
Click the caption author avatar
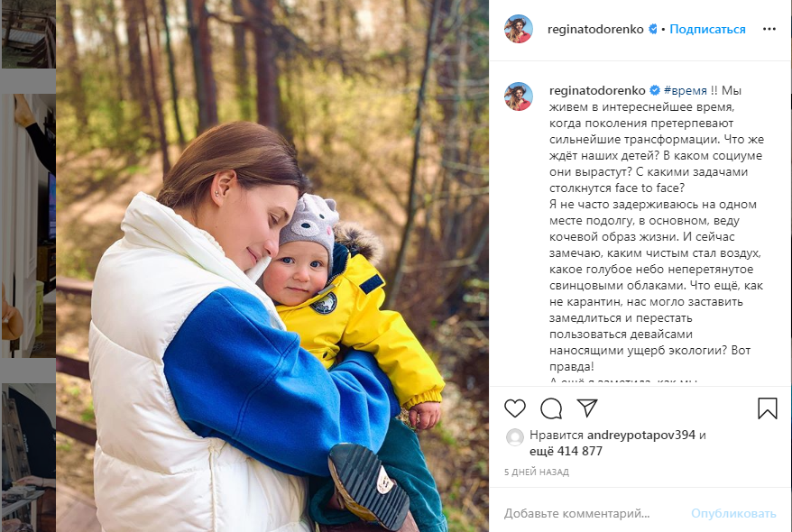point(519,96)
